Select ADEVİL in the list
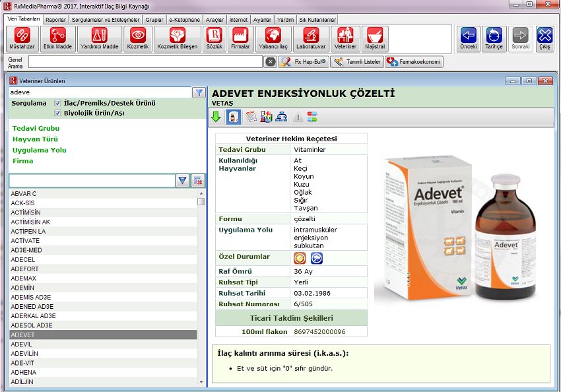561x392 pixels. (x=103, y=344)
